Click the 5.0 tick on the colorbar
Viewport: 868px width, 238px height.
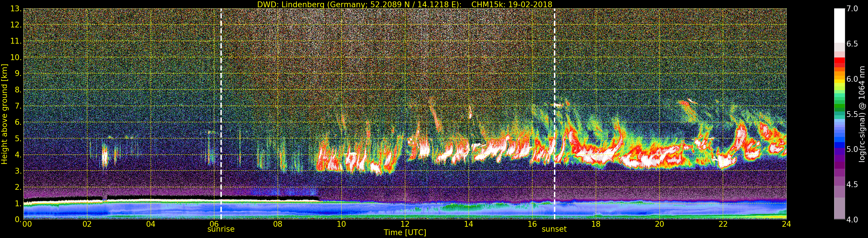[x=852, y=149]
